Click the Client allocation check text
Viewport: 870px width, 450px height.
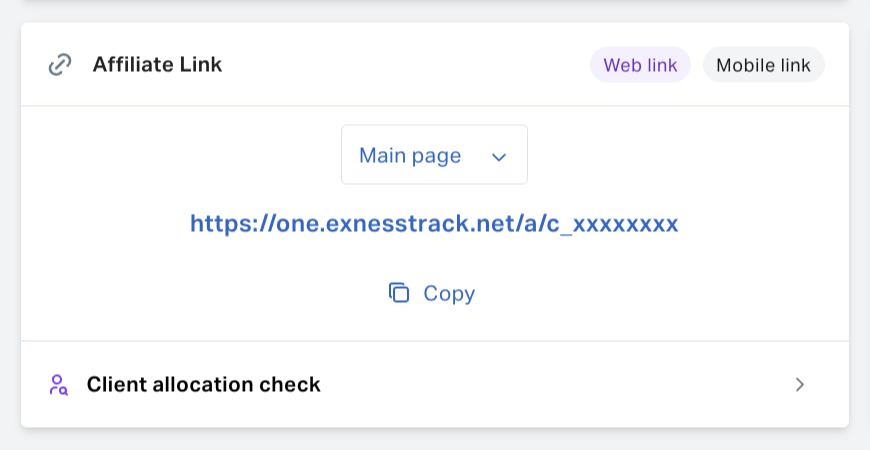(204, 385)
